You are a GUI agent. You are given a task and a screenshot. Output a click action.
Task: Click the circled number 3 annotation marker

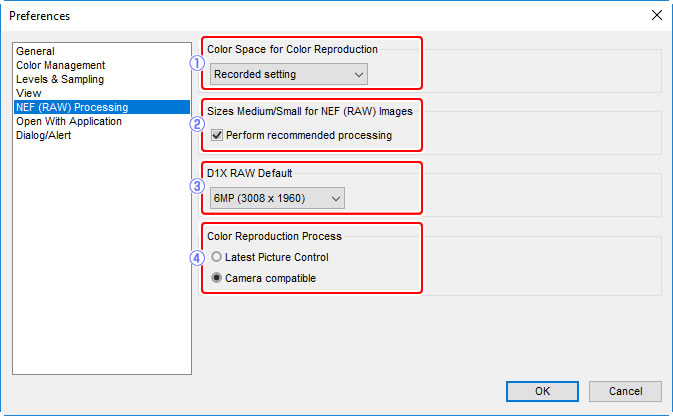pyautogui.click(x=197, y=186)
